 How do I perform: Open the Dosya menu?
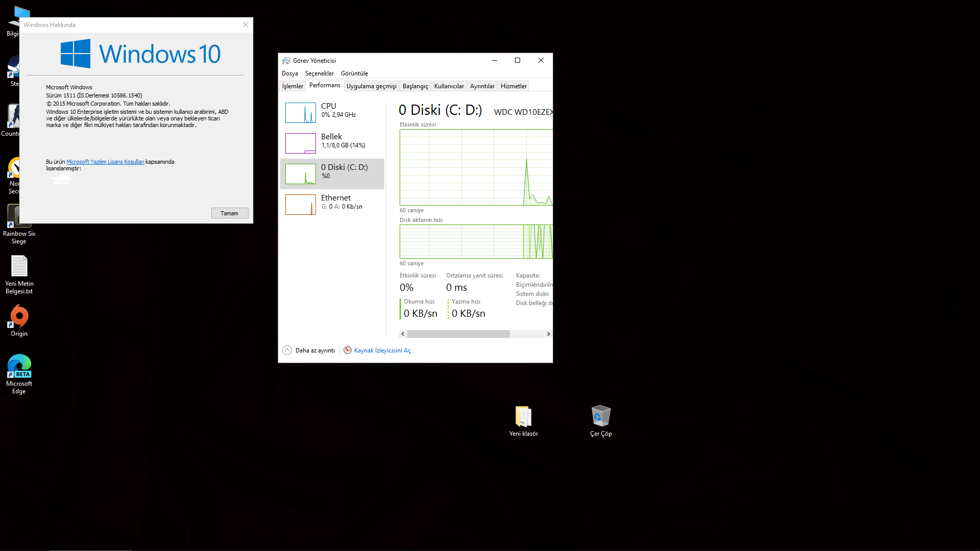[x=289, y=73]
